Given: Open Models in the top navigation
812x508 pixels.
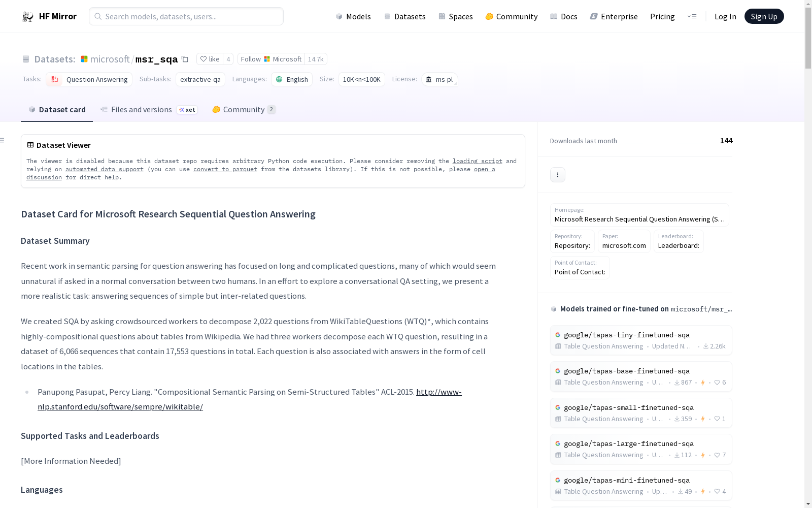Looking at the screenshot, I should point(353,16).
